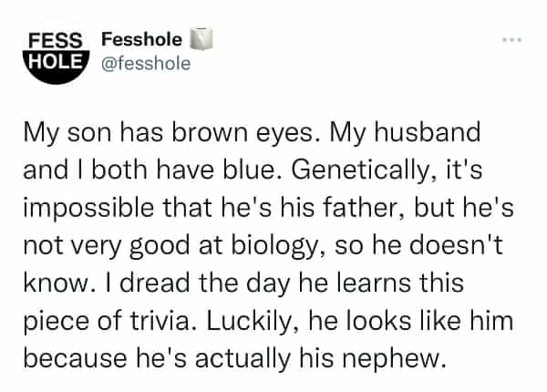Screen dimensions: 547x392
Task: Open the three-dot more options menu
Action: pyautogui.click(x=513, y=41)
